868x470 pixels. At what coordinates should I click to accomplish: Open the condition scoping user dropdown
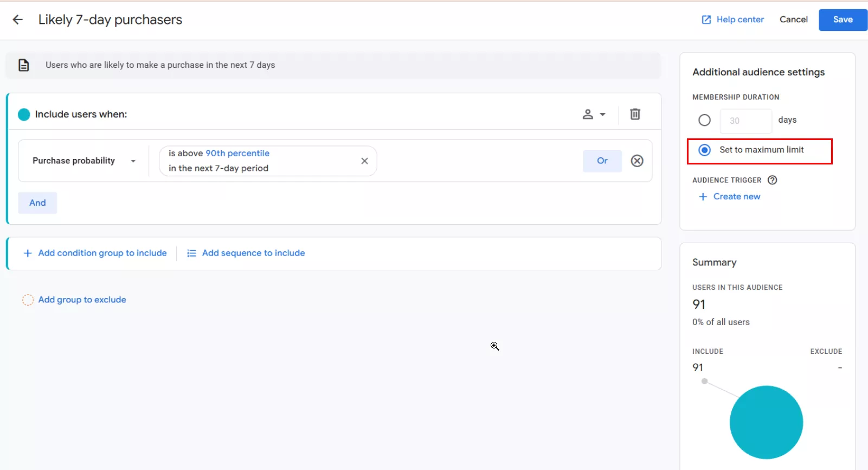[594, 114]
